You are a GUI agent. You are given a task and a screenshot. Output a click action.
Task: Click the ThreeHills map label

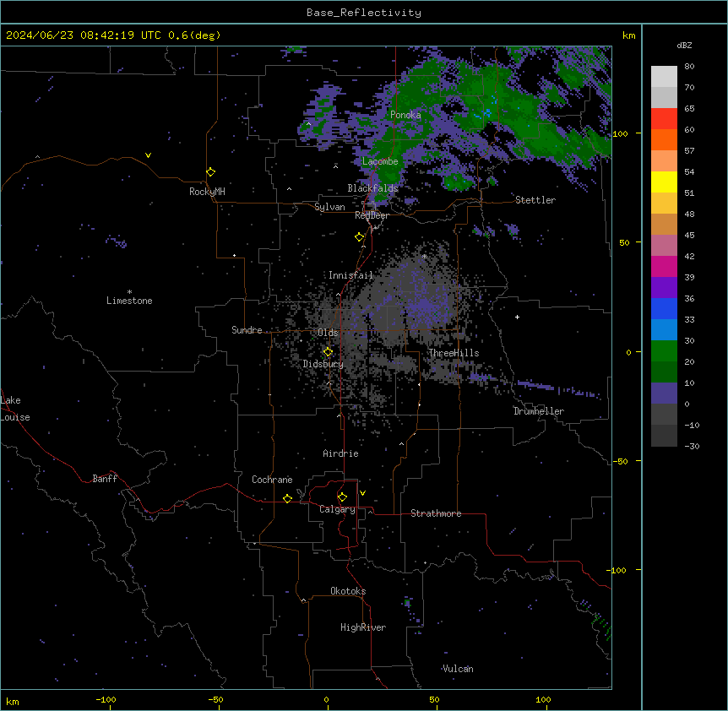pos(454,353)
